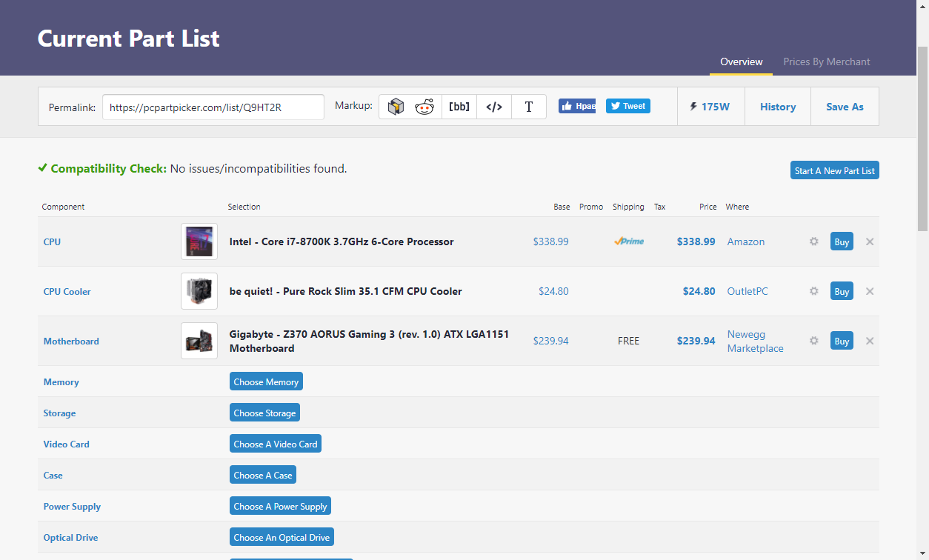The width and height of the screenshot is (929, 560).
Task: Click the Choose A Case button
Action: tap(263, 475)
